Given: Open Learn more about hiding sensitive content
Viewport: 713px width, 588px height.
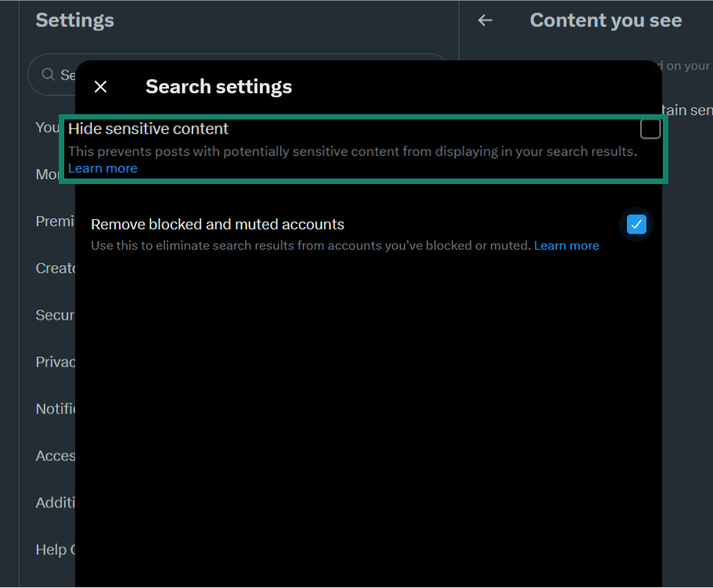Looking at the screenshot, I should (x=103, y=168).
